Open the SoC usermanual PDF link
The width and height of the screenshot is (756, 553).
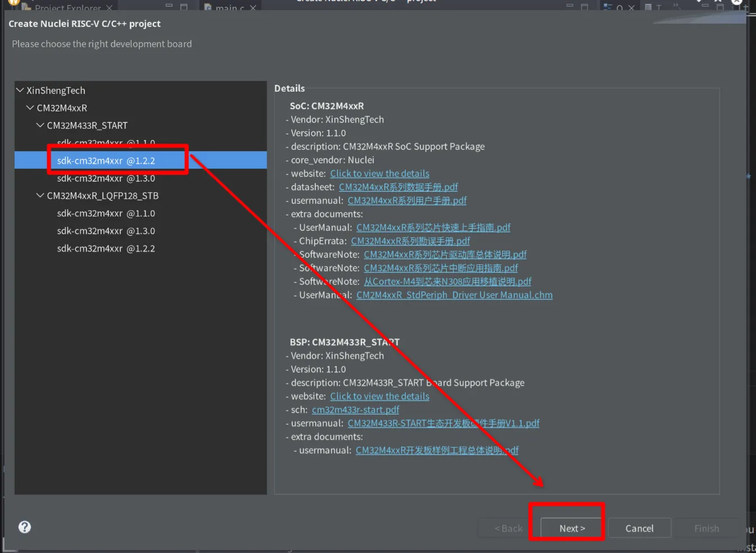[407, 201]
